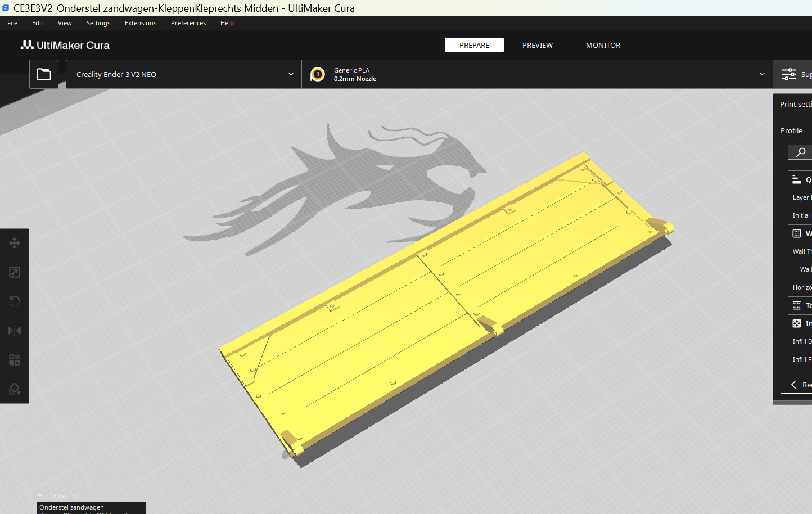Click the Infill category icon

click(x=797, y=323)
